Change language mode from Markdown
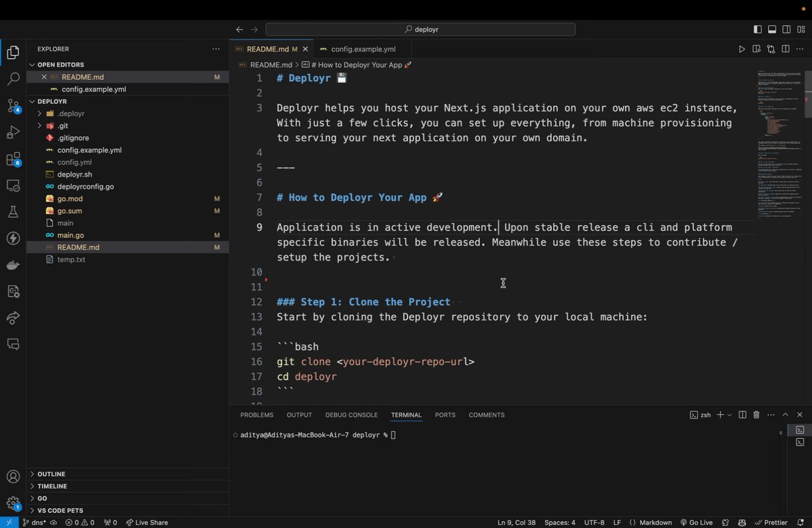 click(x=655, y=522)
